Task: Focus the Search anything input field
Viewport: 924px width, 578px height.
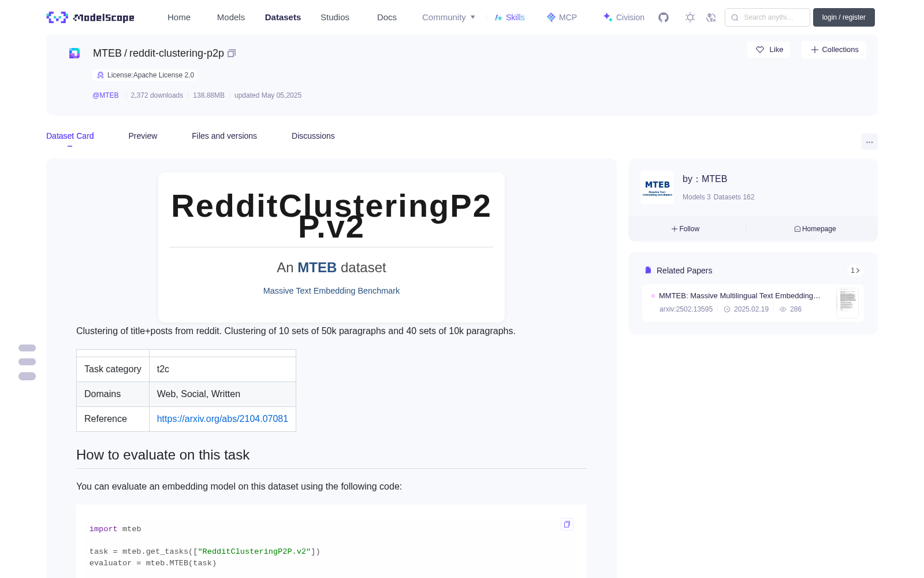Action: click(767, 17)
